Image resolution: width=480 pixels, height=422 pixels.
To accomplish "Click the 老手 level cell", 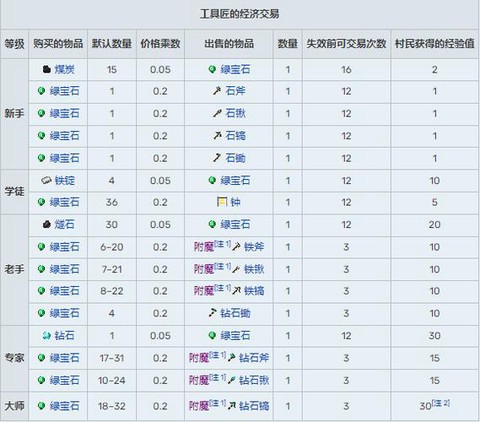I will pyautogui.click(x=14, y=269).
